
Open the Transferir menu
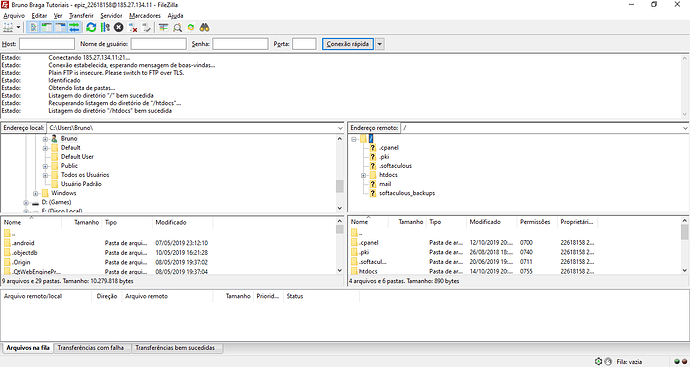tap(81, 15)
